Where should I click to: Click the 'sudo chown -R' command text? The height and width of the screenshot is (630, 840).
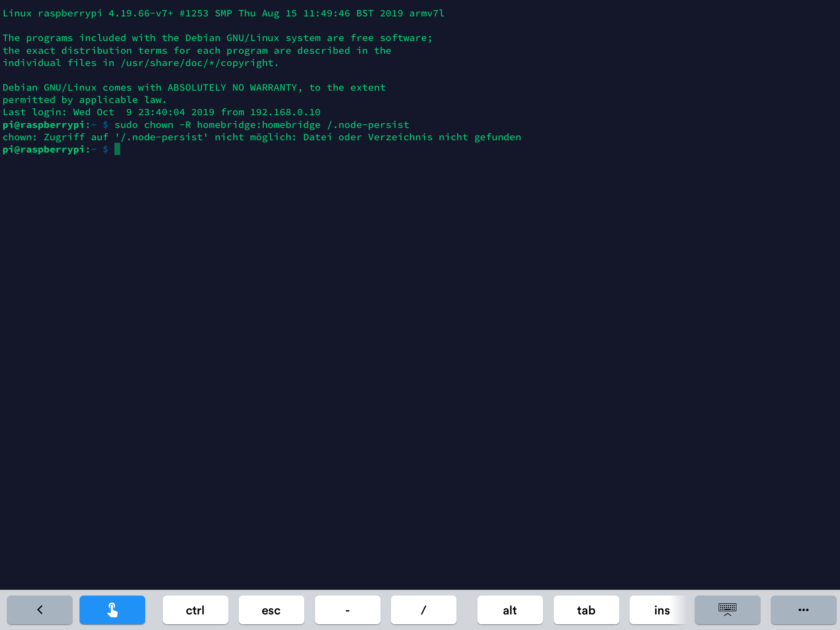click(x=153, y=125)
